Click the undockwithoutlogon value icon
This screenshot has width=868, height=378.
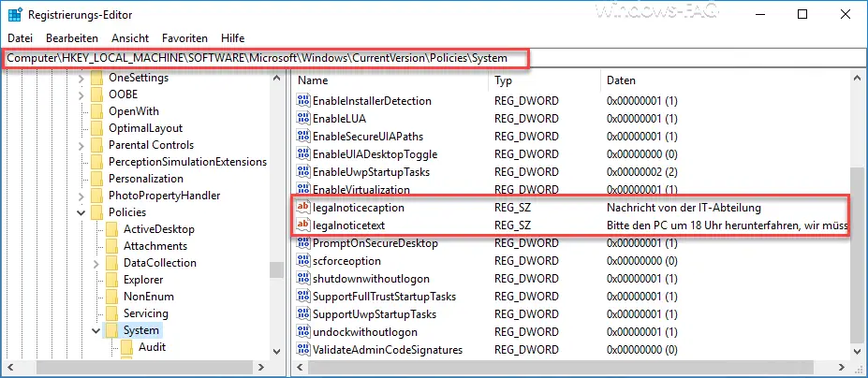(x=303, y=332)
